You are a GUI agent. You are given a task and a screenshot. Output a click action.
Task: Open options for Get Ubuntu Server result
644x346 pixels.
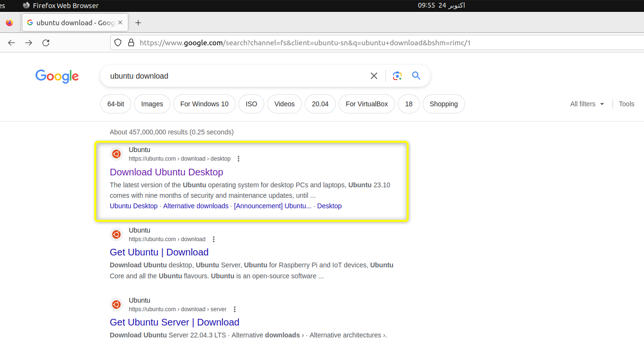click(x=234, y=309)
